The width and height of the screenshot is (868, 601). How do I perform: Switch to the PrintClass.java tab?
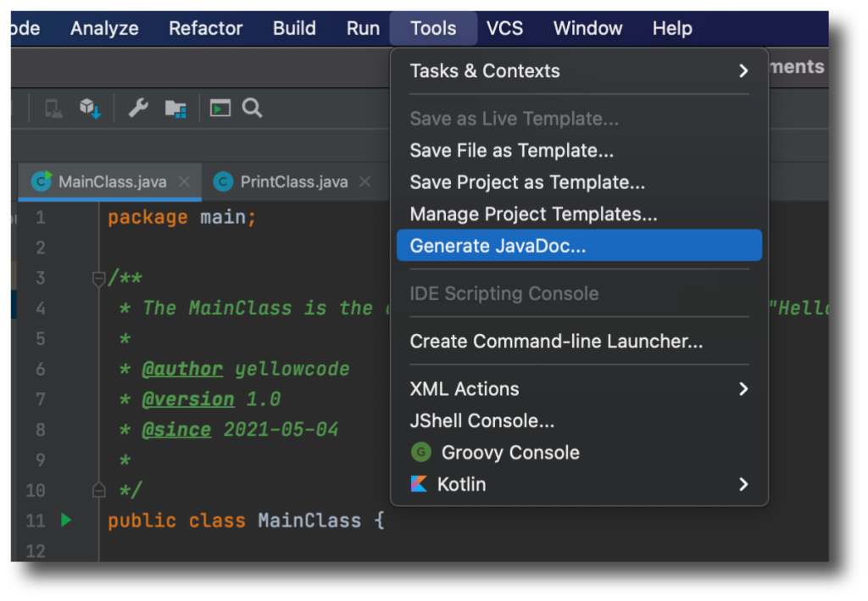(x=294, y=181)
